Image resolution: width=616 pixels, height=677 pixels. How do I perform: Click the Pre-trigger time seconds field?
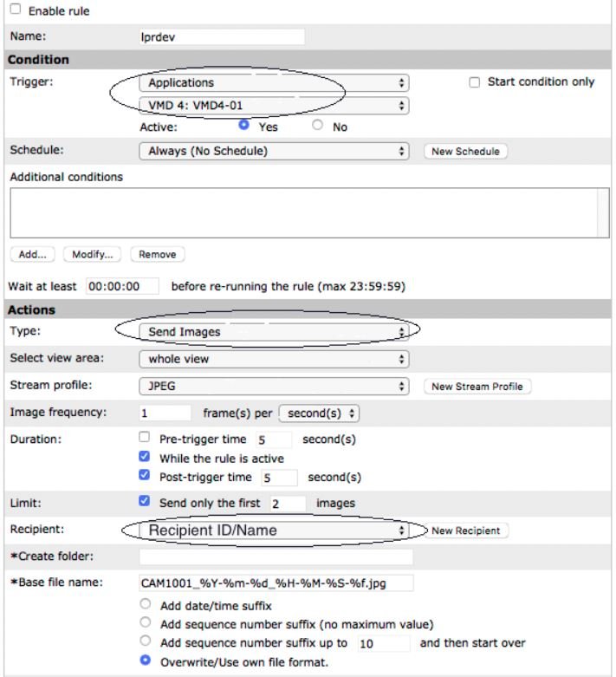click(x=274, y=440)
